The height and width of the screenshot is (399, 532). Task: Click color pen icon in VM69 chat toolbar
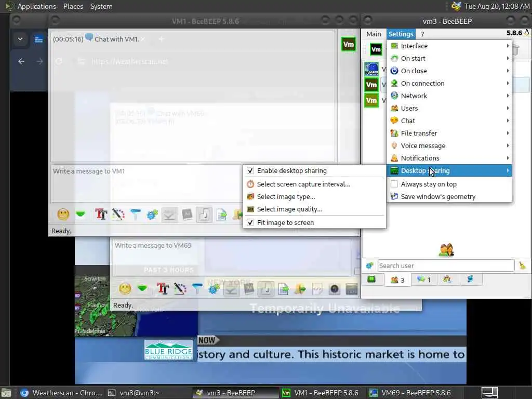(x=180, y=288)
